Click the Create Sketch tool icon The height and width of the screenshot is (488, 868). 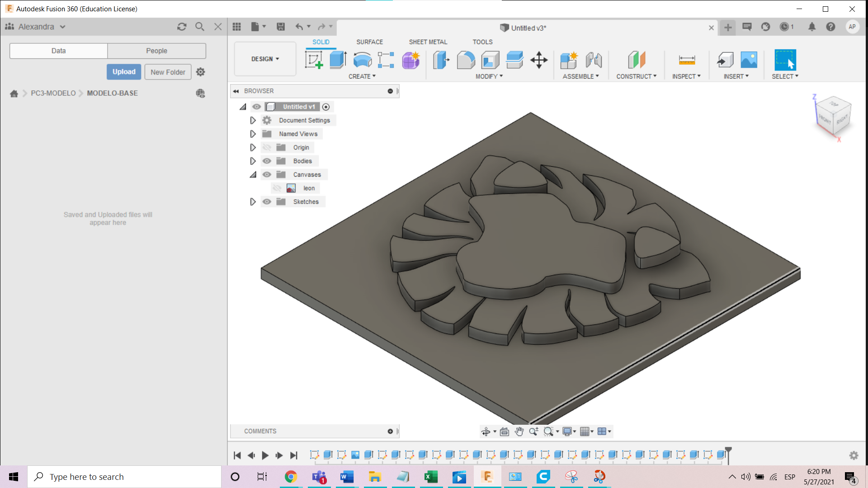[x=314, y=60]
